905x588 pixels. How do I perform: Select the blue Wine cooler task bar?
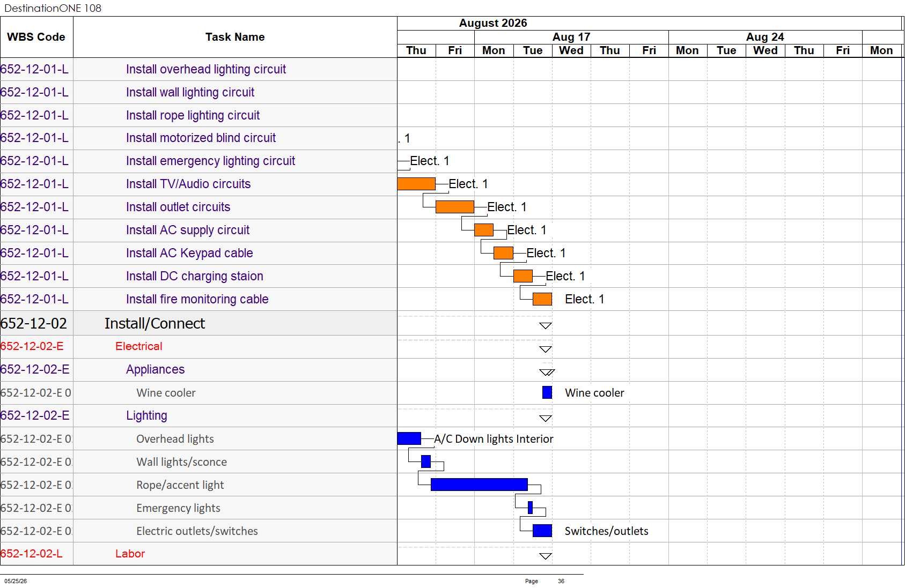[547, 392]
